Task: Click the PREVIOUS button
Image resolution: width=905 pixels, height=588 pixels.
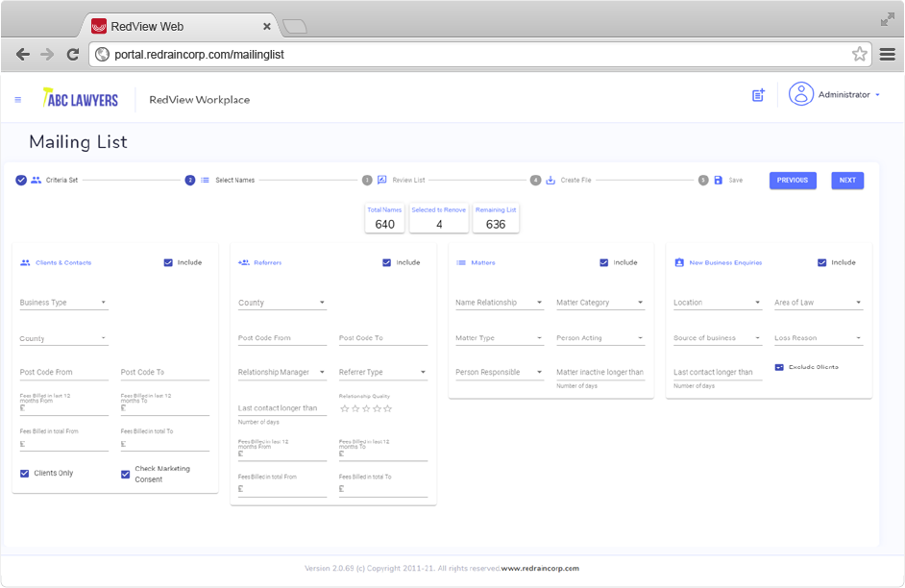Action: [x=793, y=180]
